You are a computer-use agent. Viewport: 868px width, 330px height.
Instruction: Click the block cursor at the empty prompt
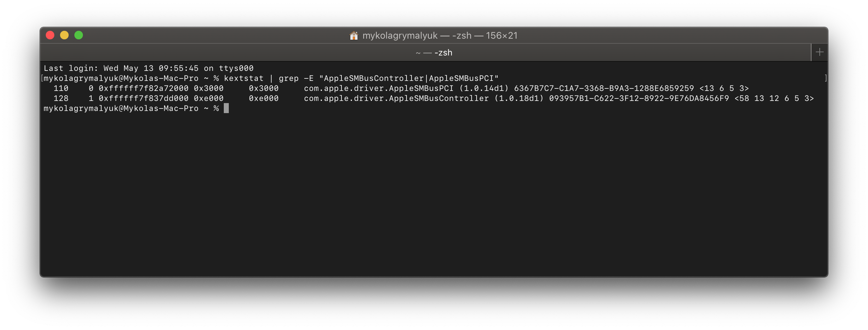226,108
